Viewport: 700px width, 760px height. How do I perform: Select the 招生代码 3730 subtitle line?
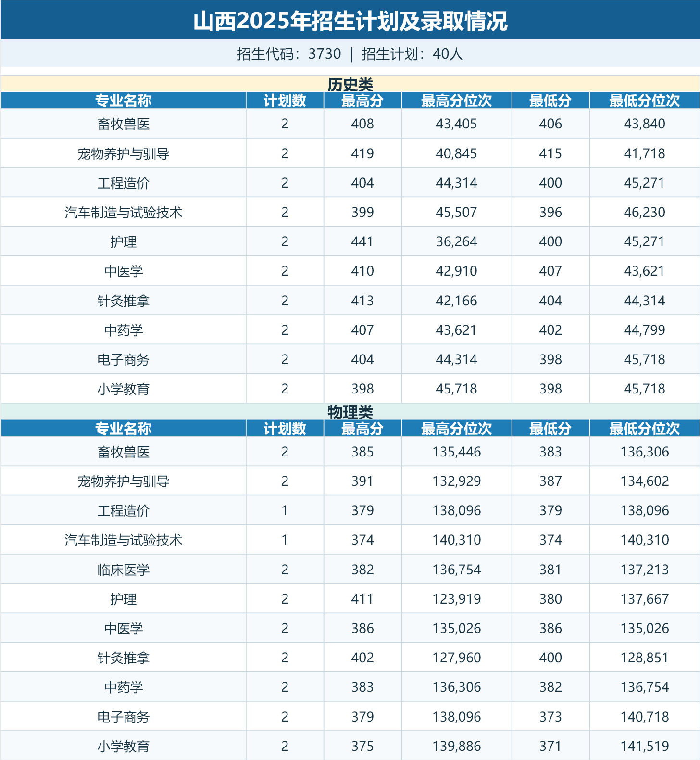coord(350,53)
